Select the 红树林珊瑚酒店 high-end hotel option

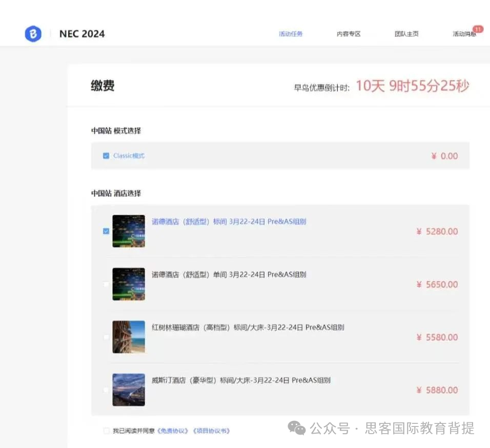pos(106,337)
